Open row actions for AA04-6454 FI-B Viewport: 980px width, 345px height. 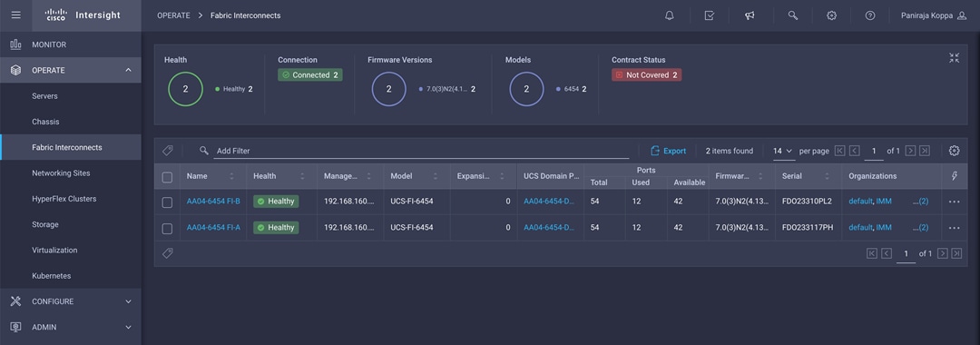coord(954,202)
